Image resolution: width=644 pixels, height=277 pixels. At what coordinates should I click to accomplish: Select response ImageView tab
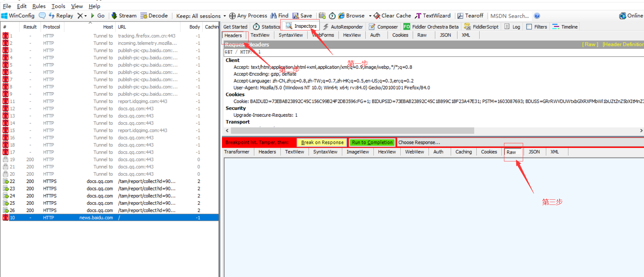358,152
